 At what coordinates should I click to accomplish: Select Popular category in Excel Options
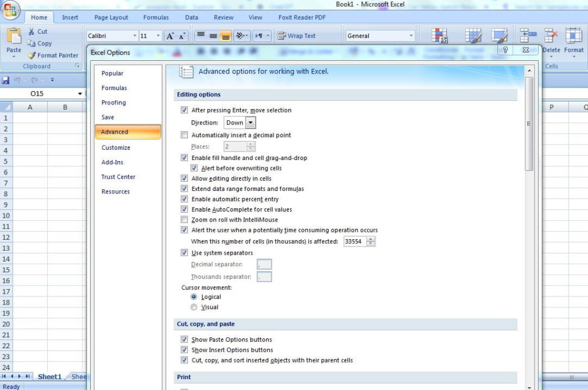pyautogui.click(x=128, y=73)
